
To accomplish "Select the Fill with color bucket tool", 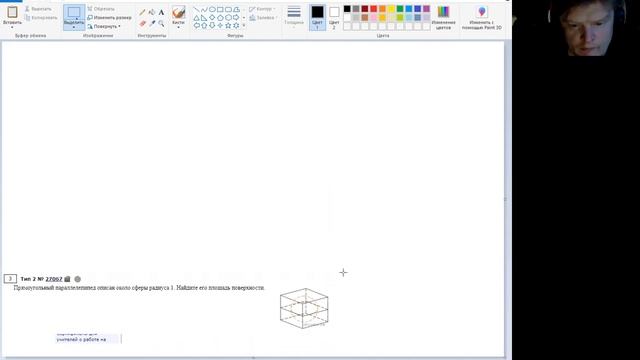I will tap(152, 12).
